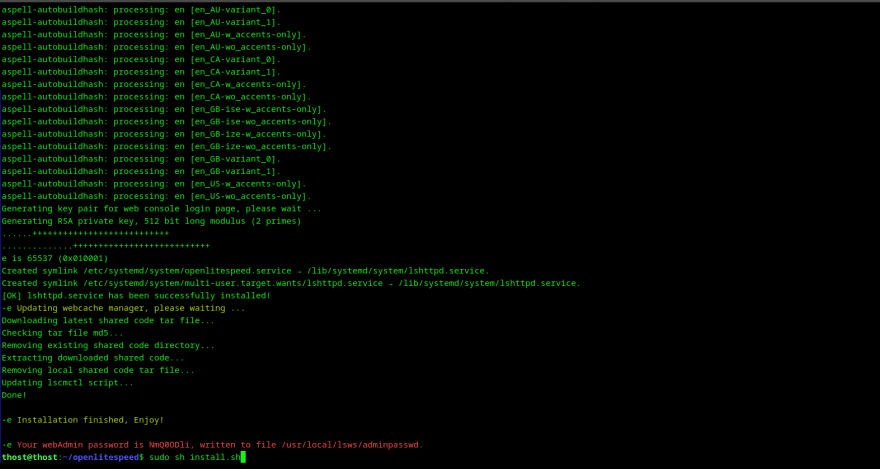Click the line 'processing: en [en_AU-variant_0]'

point(141,10)
